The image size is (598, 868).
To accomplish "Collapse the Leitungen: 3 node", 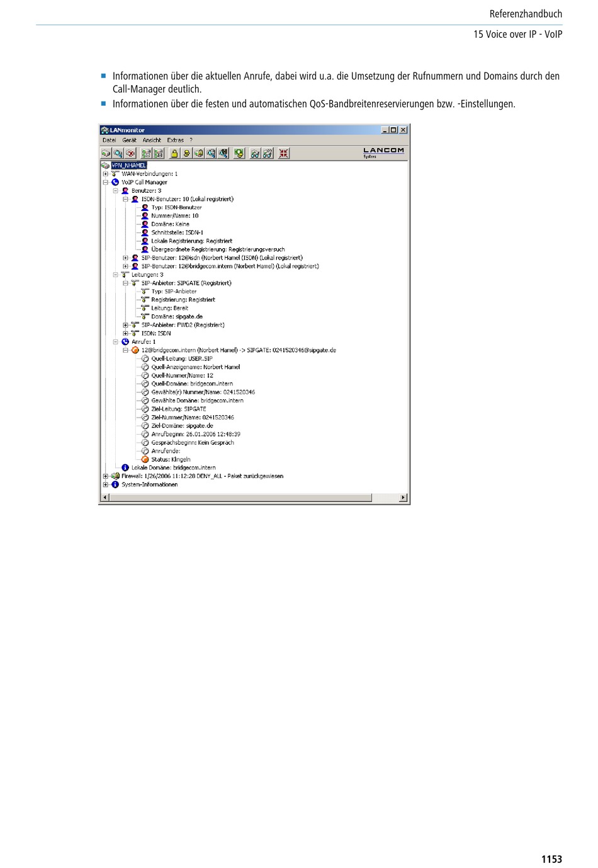I will click(x=115, y=275).
